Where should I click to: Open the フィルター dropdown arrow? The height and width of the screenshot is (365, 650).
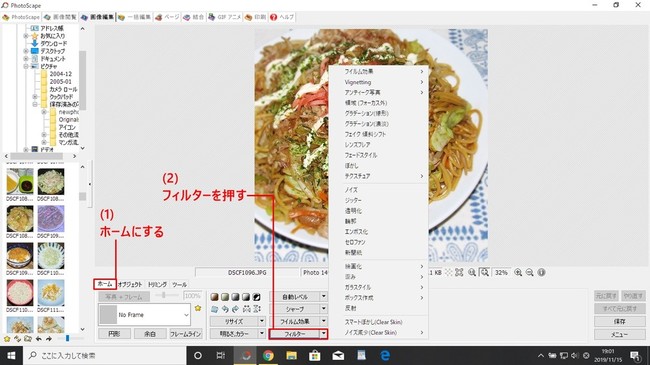323,333
